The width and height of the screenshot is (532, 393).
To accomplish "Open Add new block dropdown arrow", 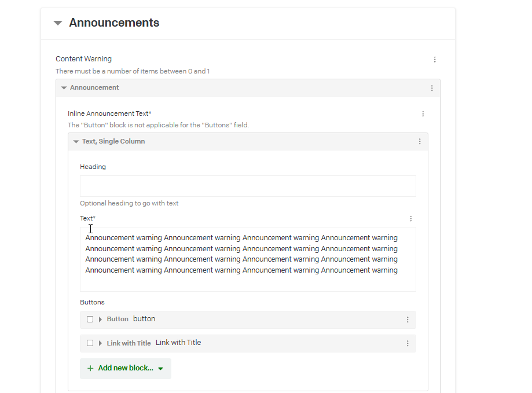I will click(x=160, y=369).
